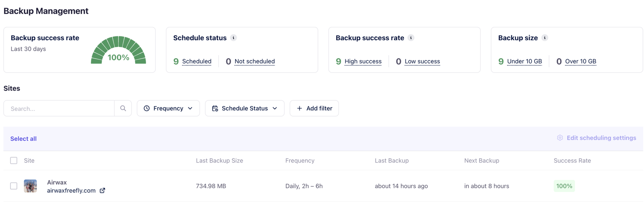Click the Over 10 GB link
This screenshot has height=202, width=644.
pos(581,61)
